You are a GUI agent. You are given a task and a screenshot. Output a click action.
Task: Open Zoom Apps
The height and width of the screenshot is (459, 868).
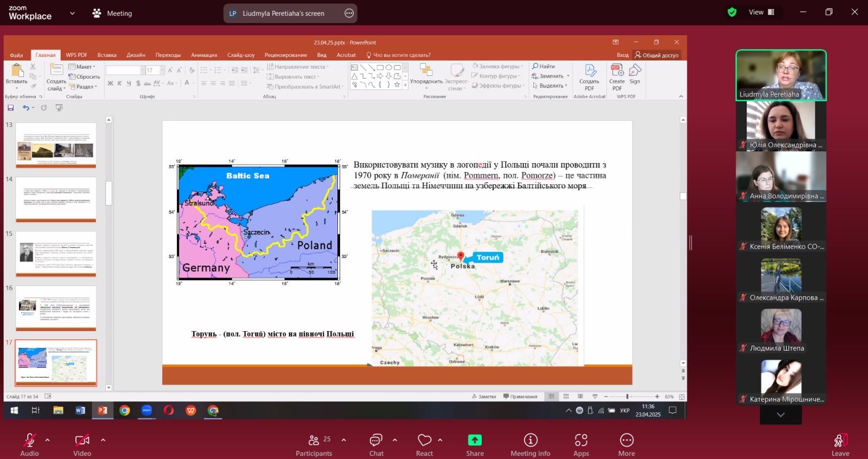(581, 441)
